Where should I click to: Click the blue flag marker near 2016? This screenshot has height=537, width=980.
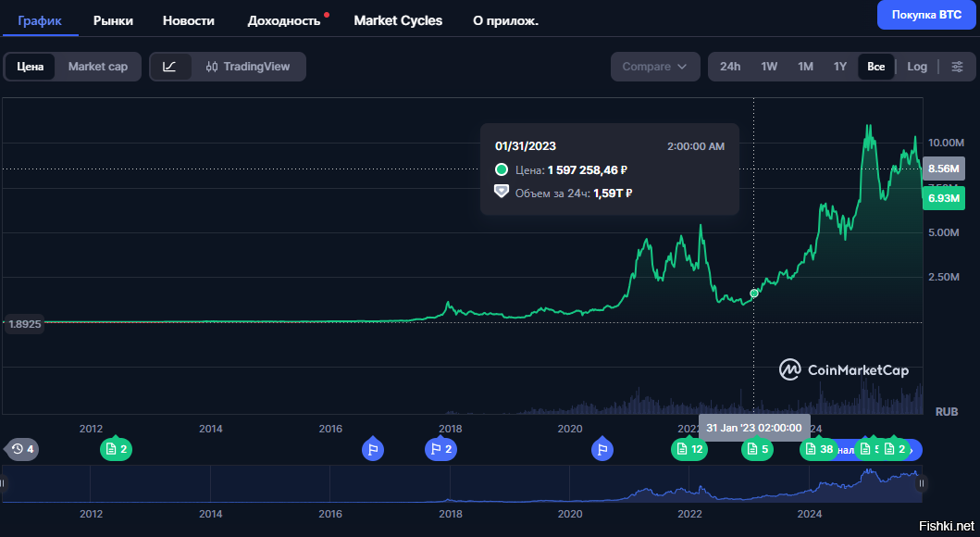tap(373, 450)
